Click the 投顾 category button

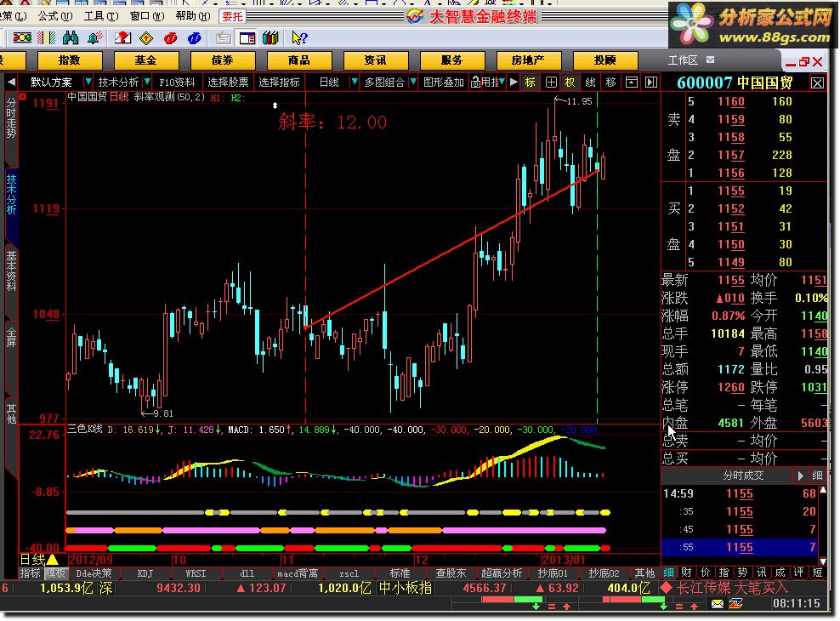tap(605, 60)
